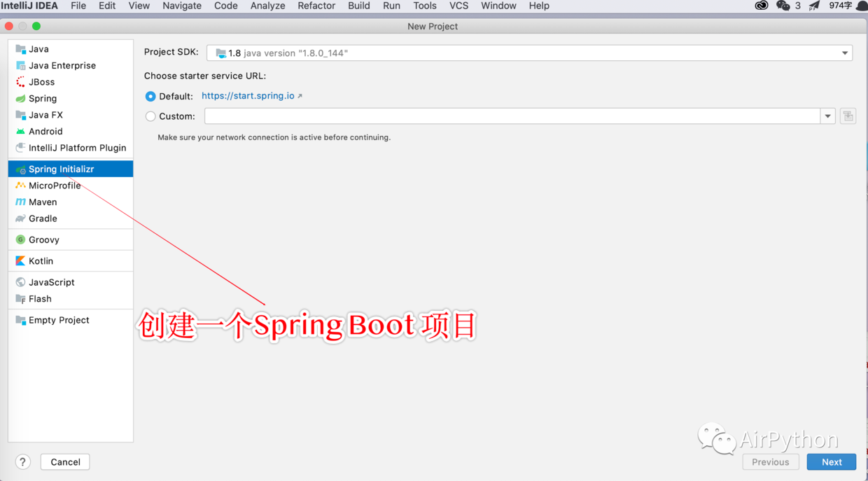This screenshot has width=868, height=481.
Task: Select 'IntelliJ Platform Plugin' in the list
Action: tap(71, 148)
